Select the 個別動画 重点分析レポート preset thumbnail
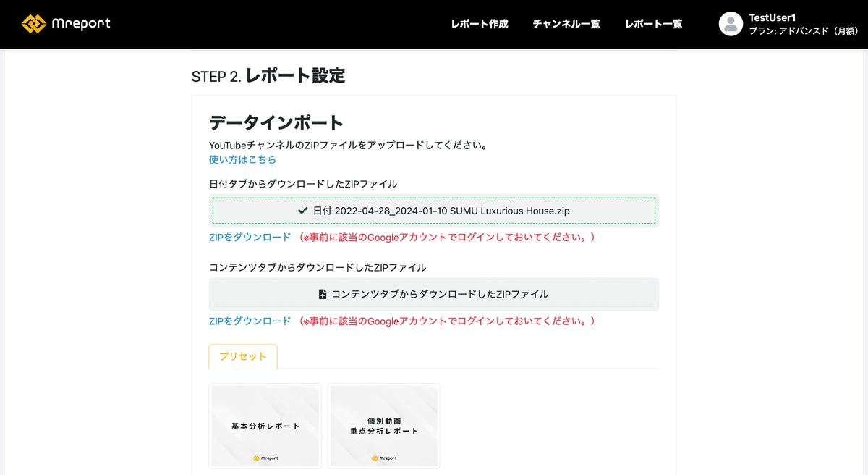The image size is (868, 475). coord(384,426)
